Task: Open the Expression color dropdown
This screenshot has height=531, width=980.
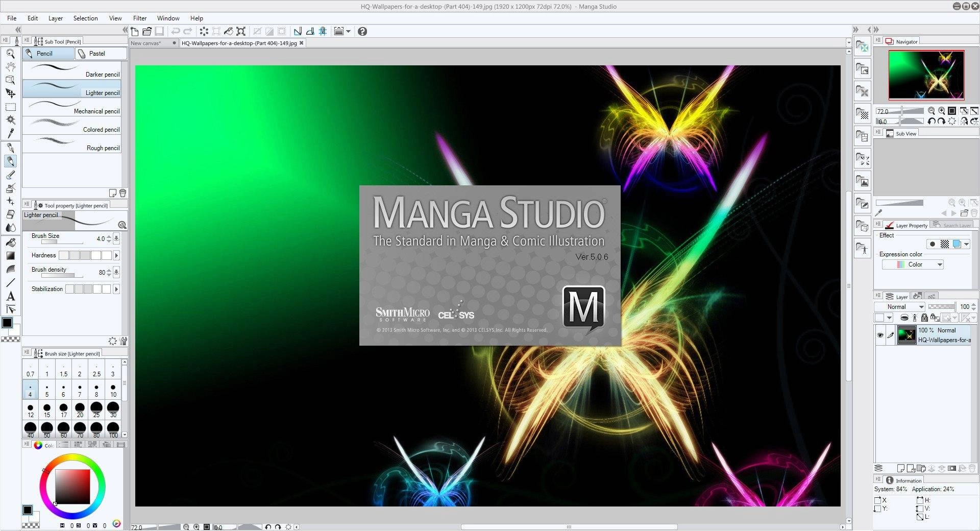Action: click(x=913, y=264)
